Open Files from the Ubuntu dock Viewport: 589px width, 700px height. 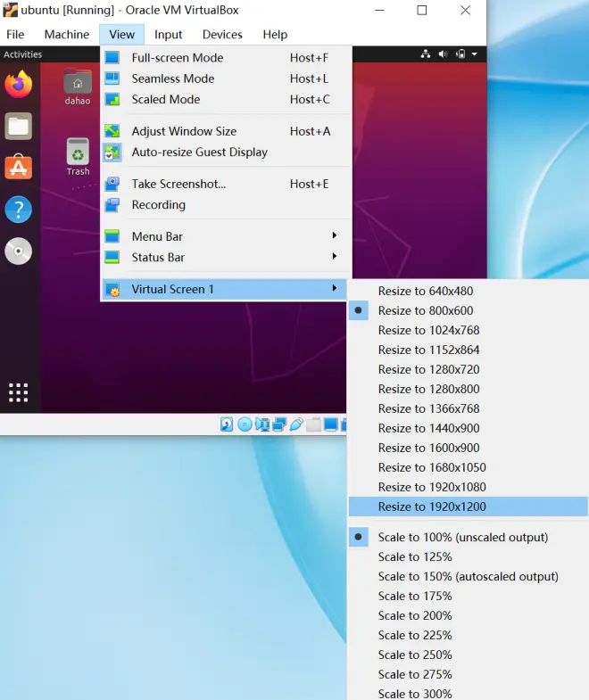[x=19, y=126]
